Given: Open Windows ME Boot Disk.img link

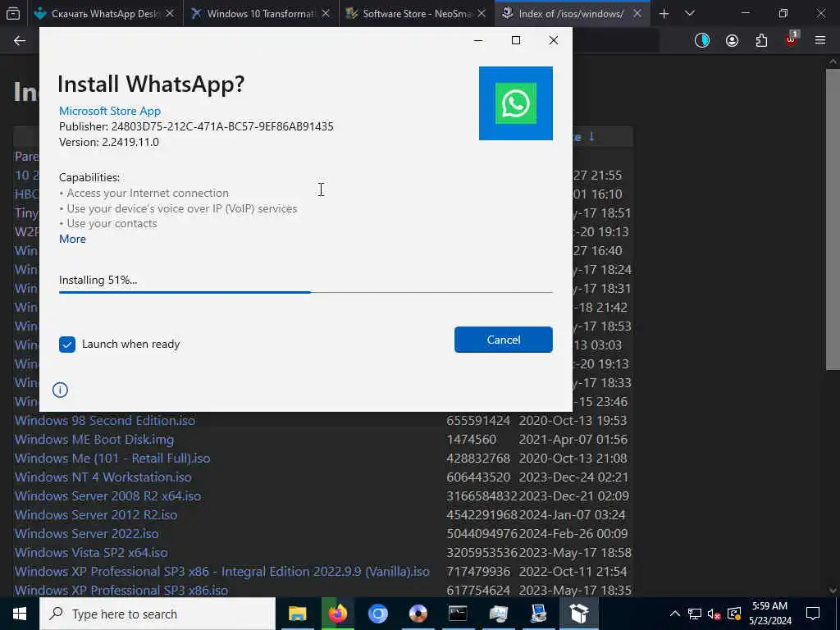Looking at the screenshot, I should (x=94, y=440).
